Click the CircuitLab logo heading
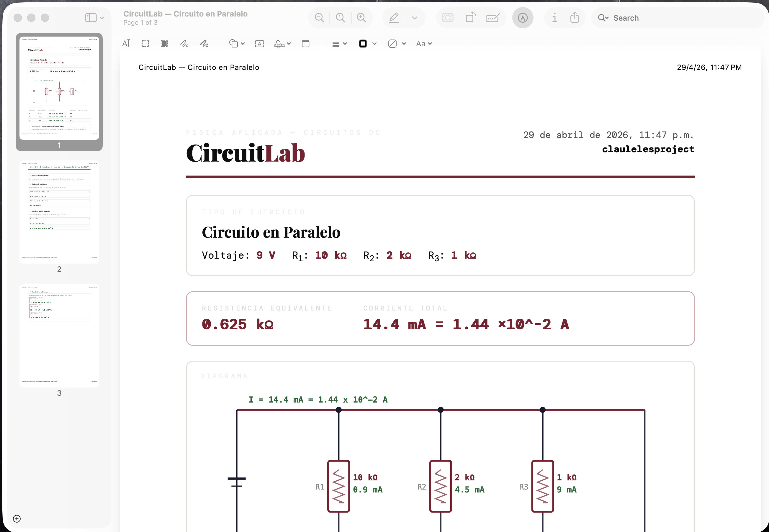Screen dimensions: 769x532 (x=246, y=153)
